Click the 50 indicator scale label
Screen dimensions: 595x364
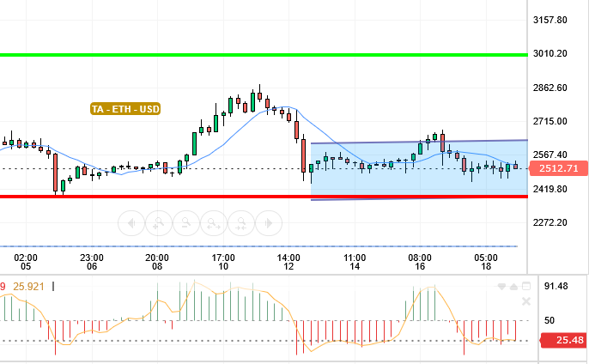tap(549, 320)
